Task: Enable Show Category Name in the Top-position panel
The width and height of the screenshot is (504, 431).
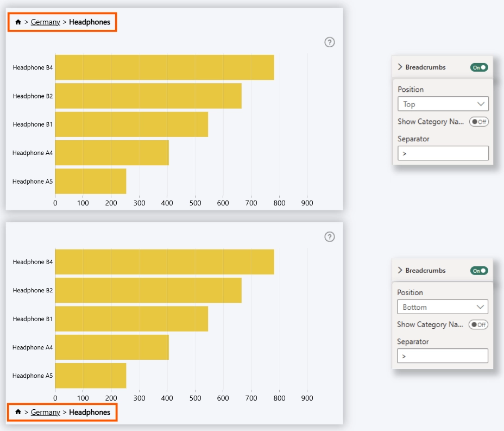Action: click(x=478, y=122)
